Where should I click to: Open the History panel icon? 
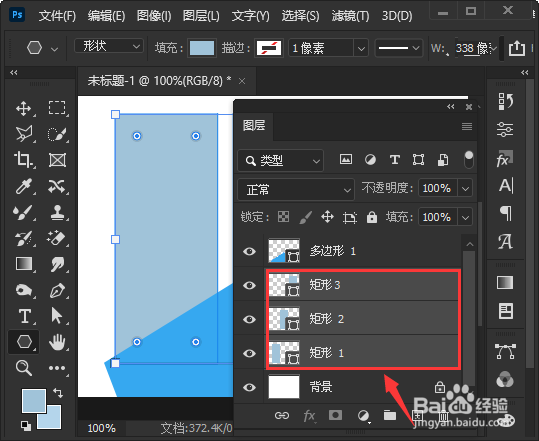[x=505, y=102]
